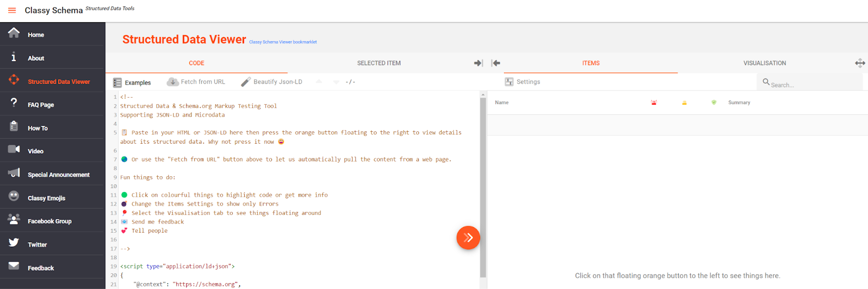Click the code editor vertical scrollbar
Screen dimensions: 868x289
coord(483,184)
